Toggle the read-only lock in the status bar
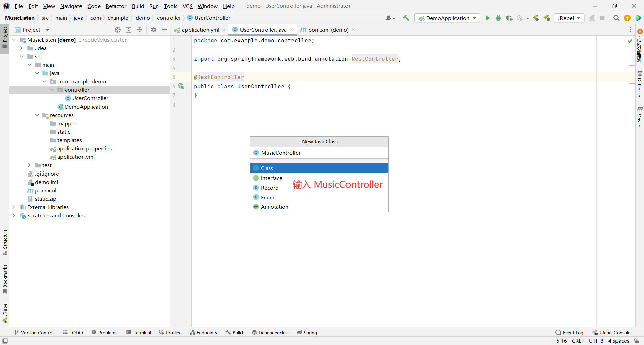Viewport: 644px width, 345px height. click(x=636, y=341)
